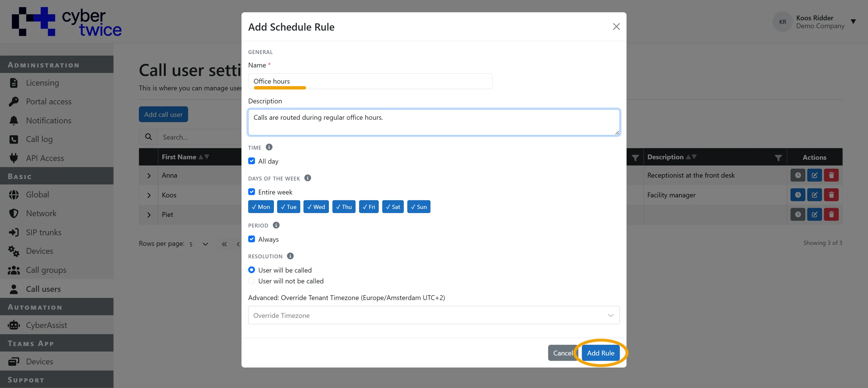Screen dimensions: 868x388
Task: Go to first page of results
Action: (224, 244)
